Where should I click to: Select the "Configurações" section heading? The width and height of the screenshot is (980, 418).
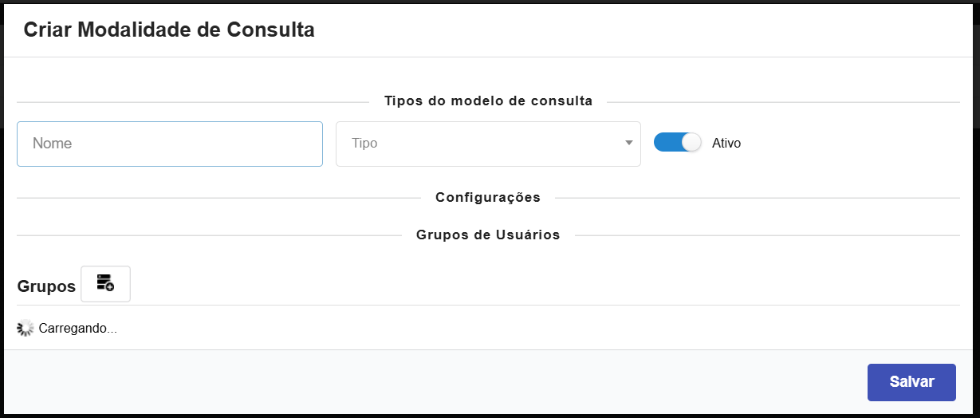point(488,197)
